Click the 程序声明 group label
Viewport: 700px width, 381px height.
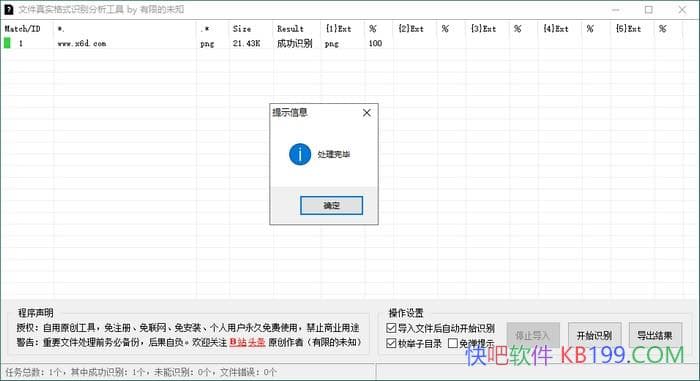coord(35,313)
